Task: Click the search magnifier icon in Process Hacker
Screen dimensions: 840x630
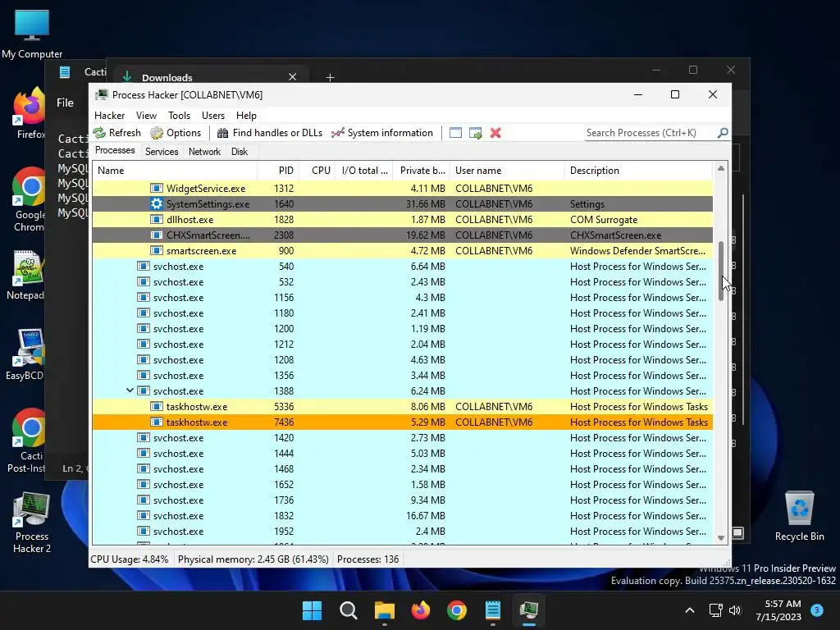Action: [x=723, y=132]
